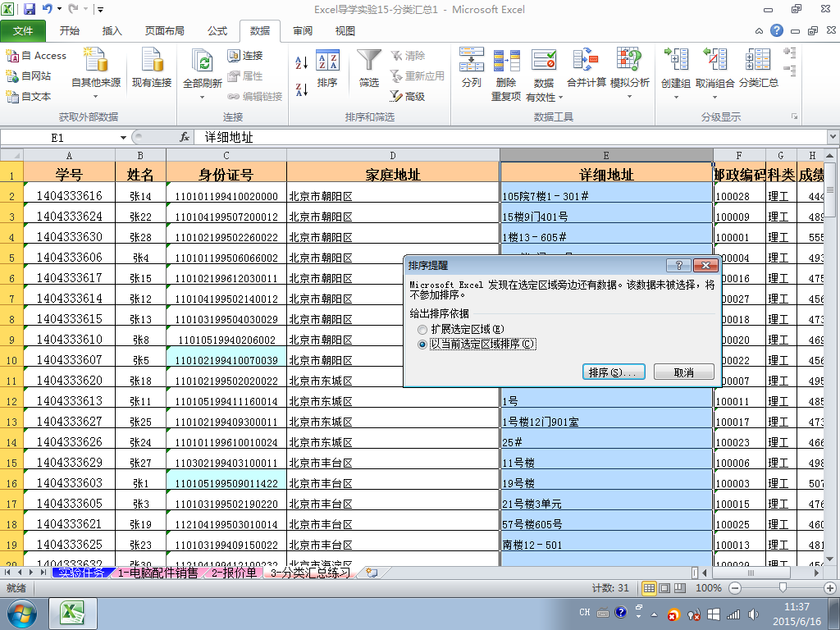Screen dimensions: 840x630
Task: Import data using 自 Access icon
Action: pyautogui.click(x=35, y=55)
